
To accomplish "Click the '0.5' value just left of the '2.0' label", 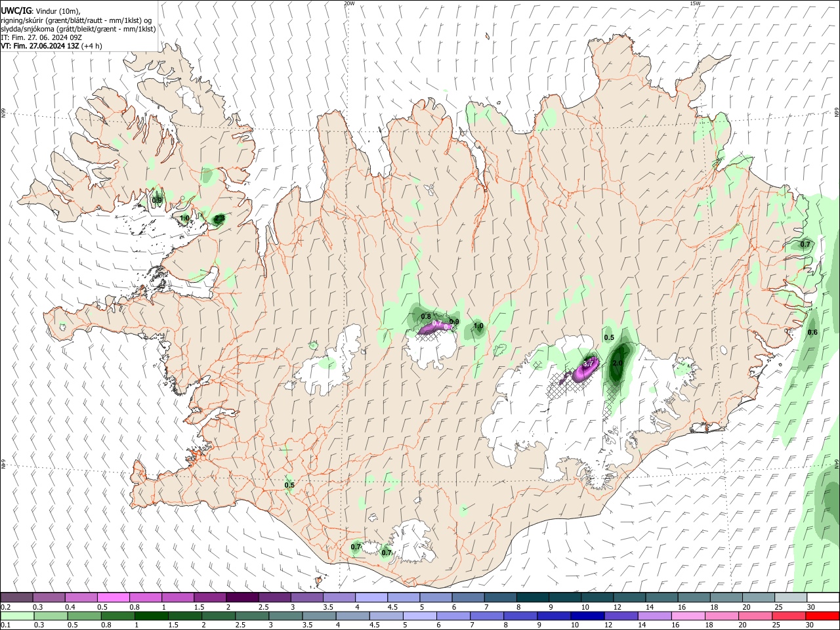I will coord(609,337).
